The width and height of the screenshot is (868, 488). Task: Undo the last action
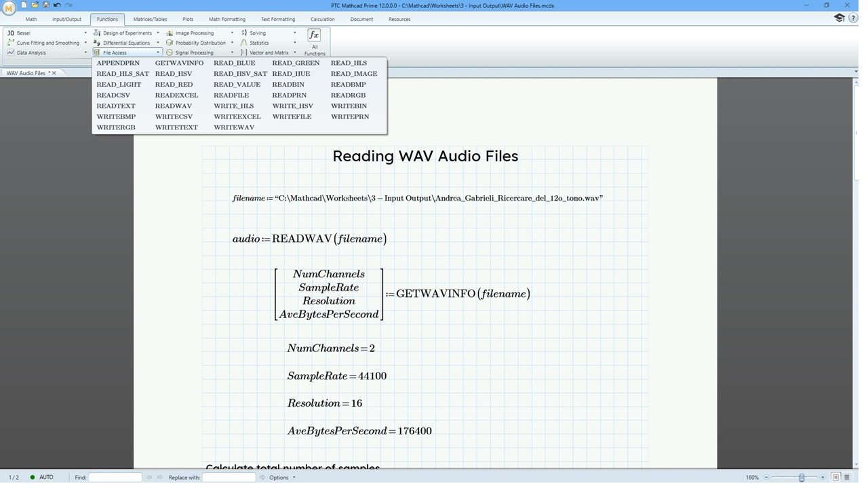click(x=57, y=5)
